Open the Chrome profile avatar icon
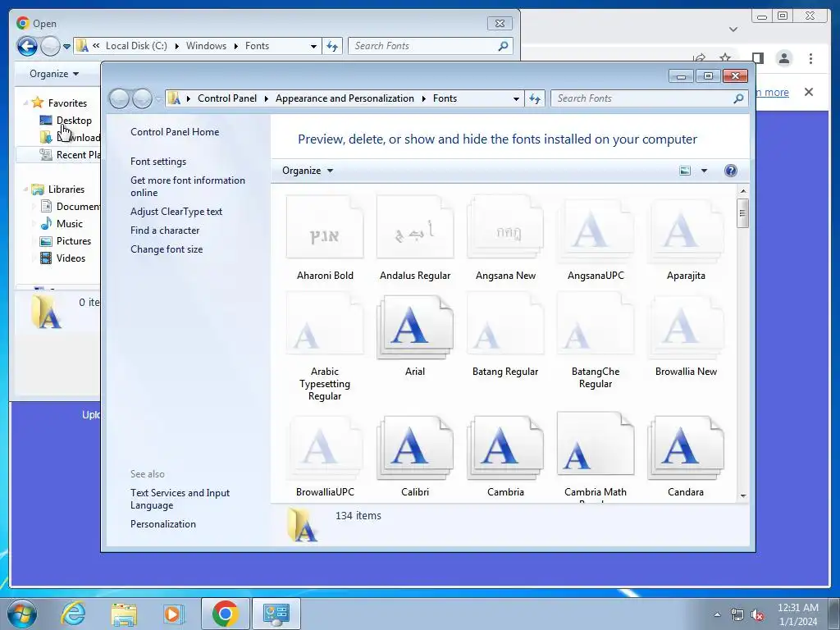The image size is (840, 630). pos(783,58)
